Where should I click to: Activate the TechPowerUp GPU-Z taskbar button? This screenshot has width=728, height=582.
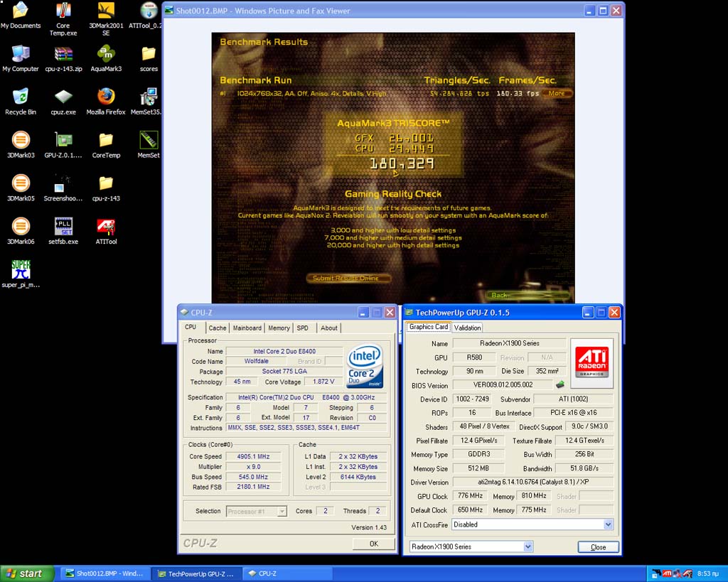point(196,573)
